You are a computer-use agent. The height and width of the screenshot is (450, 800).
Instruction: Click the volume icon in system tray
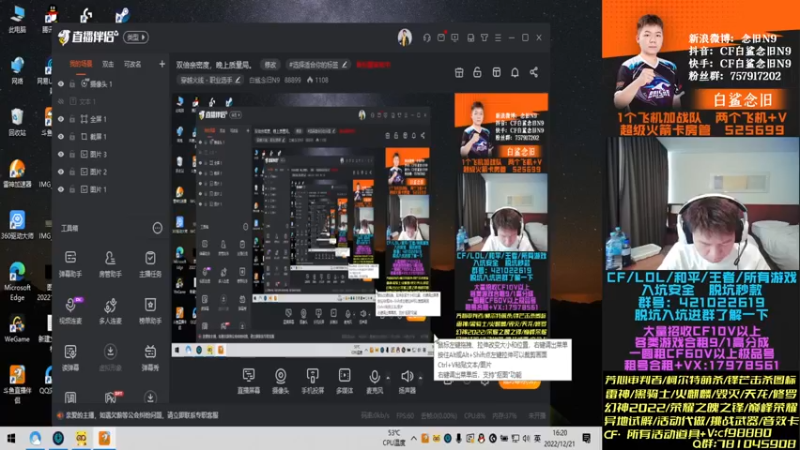(526, 438)
